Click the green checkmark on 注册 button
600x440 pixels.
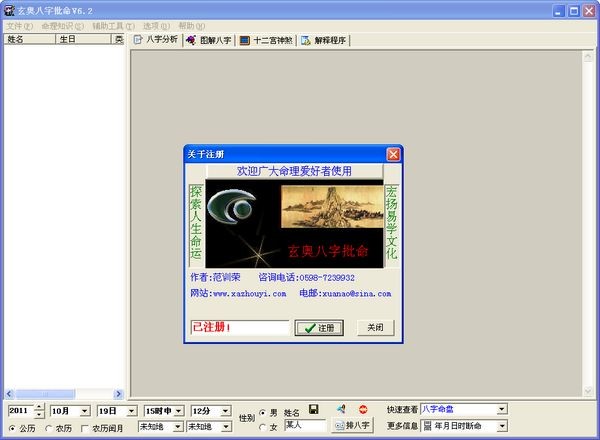310,328
